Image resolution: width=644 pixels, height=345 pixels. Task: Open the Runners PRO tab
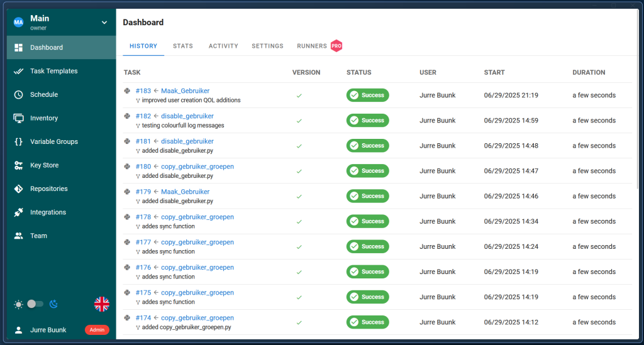click(x=319, y=46)
